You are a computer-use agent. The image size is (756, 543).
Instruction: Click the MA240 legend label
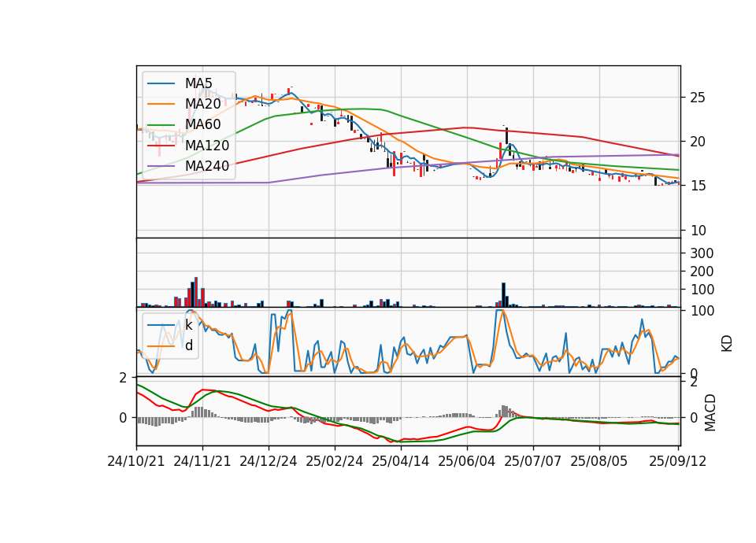click(207, 166)
